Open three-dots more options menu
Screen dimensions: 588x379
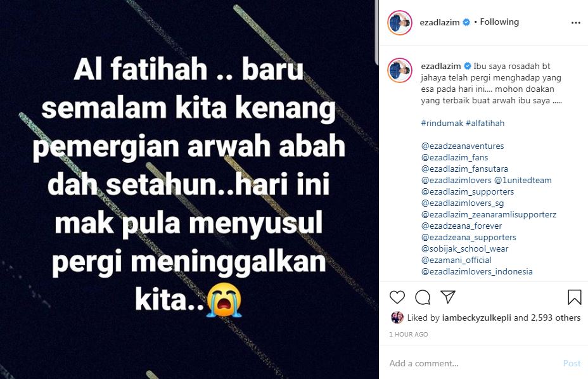click(575, 23)
